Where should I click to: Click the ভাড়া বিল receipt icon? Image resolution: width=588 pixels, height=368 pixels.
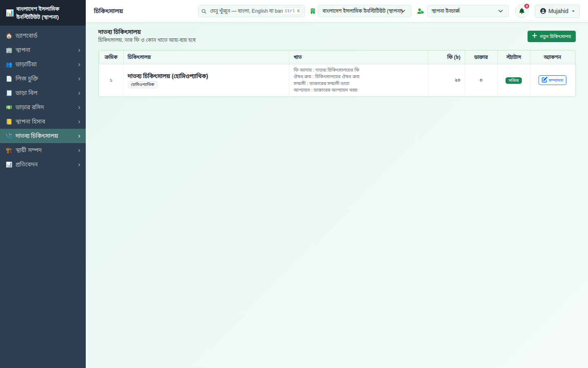tap(9, 93)
